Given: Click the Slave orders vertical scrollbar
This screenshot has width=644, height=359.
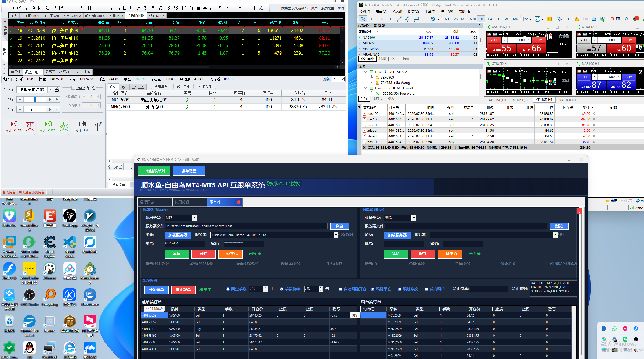Looking at the screenshot, I should (x=574, y=332).
